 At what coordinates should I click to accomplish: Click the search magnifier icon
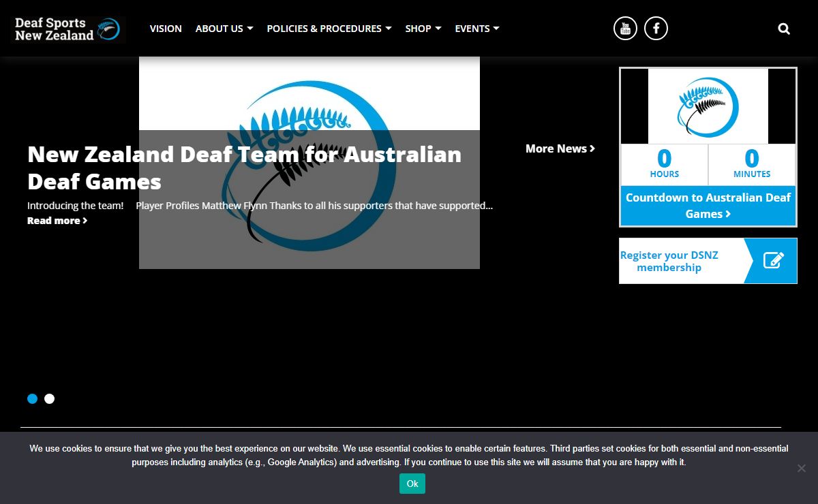pos(784,29)
